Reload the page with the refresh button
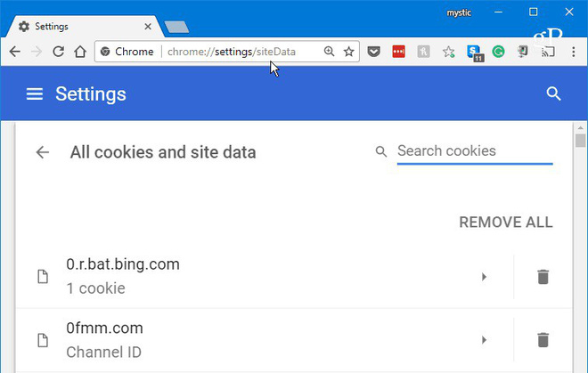The height and width of the screenshot is (373, 588). click(58, 52)
